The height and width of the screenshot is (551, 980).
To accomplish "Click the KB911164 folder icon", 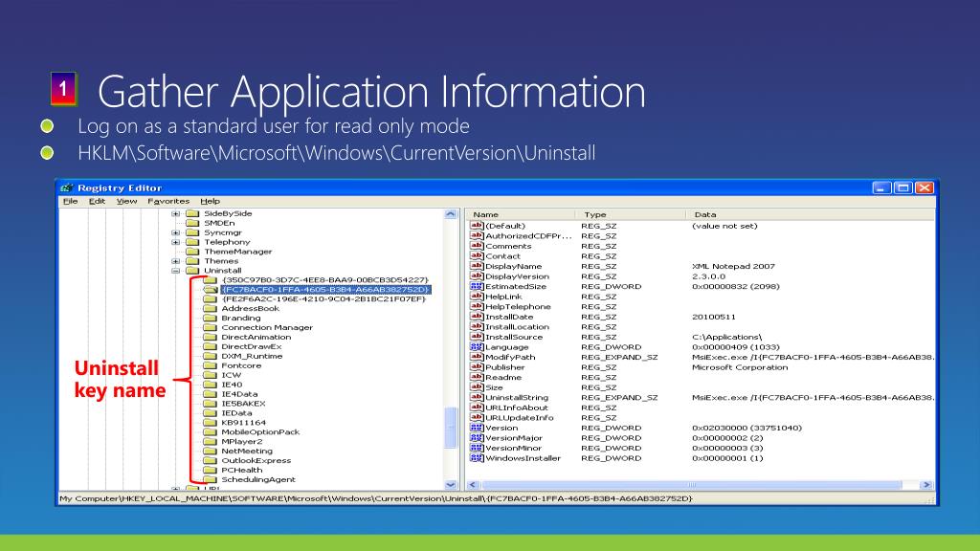I will pyautogui.click(x=210, y=423).
